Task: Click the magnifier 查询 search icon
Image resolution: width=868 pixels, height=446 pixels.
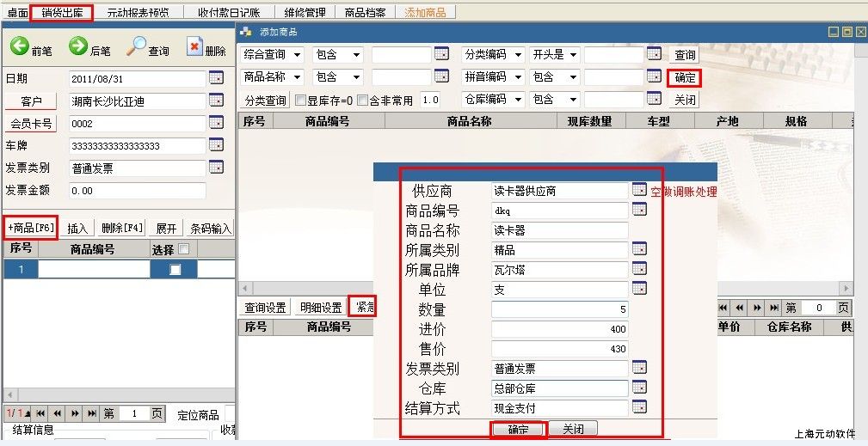Action: [x=137, y=47]
